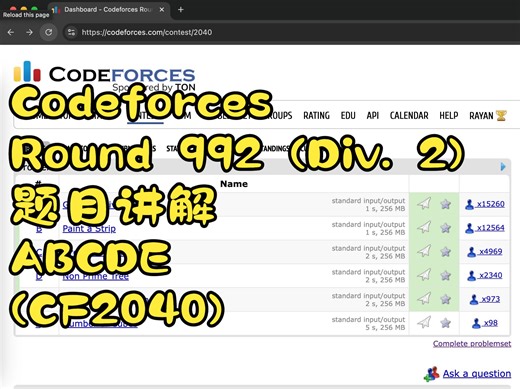
Task: Open solved count link x98
Action: point(491,323)
